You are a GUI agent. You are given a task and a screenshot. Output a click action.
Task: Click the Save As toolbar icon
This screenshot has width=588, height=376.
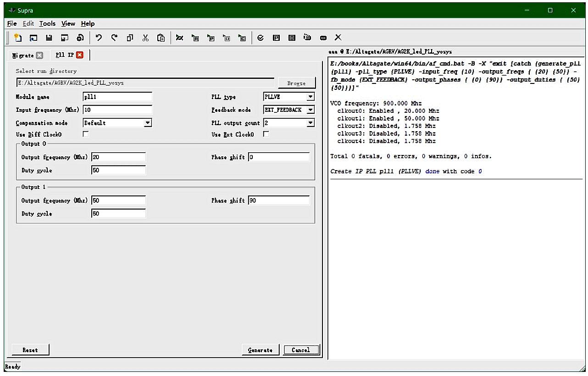pyautogui.click(x=65, y=38)
